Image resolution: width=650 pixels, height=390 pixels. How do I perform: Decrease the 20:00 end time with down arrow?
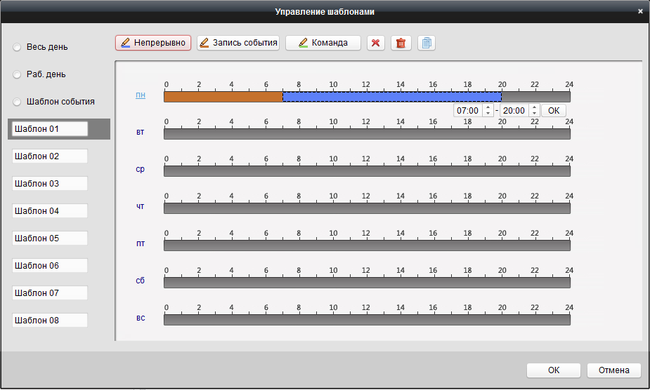click(534, 113)
